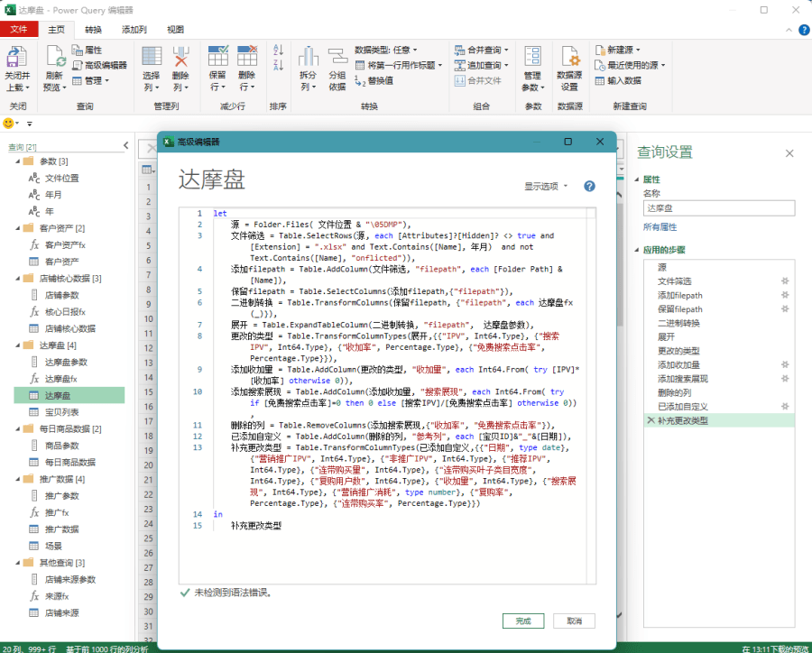Click the smiley feedback icon
This screenshot has height=653, width=812.
click(9, 123)
